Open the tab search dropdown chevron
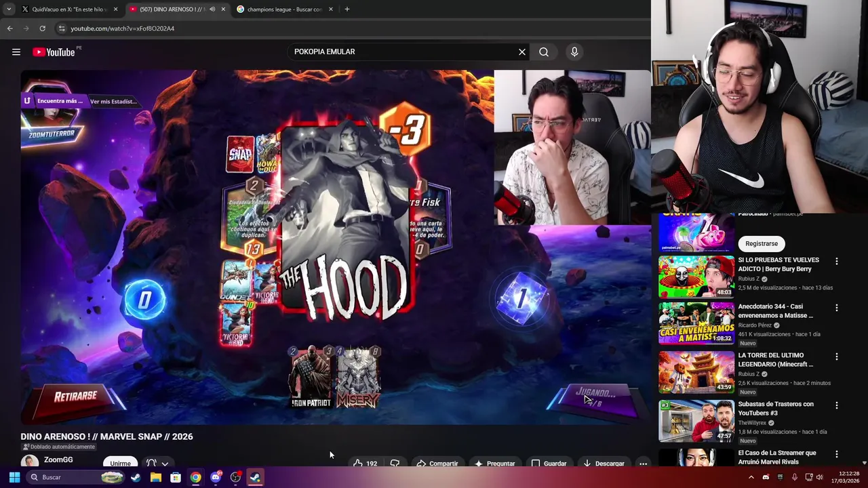 pyautogui.click(x=9, y=9)
